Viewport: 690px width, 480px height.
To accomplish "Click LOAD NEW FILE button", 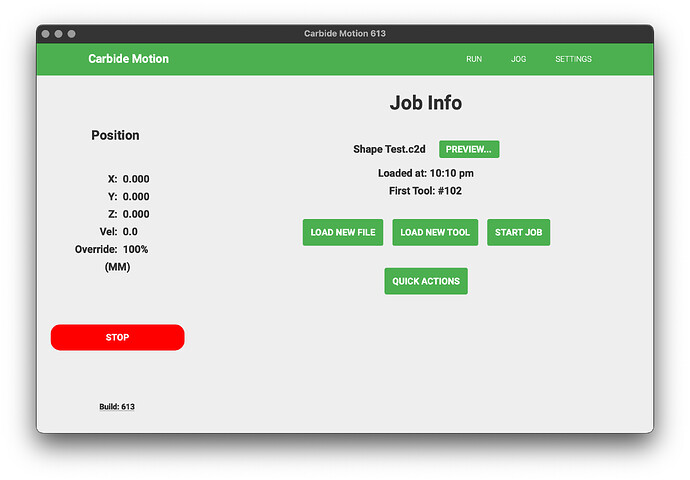I will pyautogui.click(x=343, y=232).
